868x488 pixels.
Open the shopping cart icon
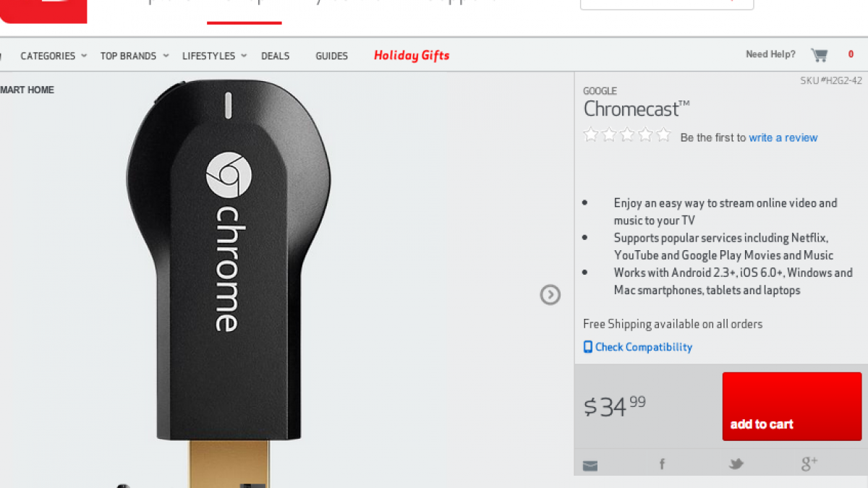[819, 55]
